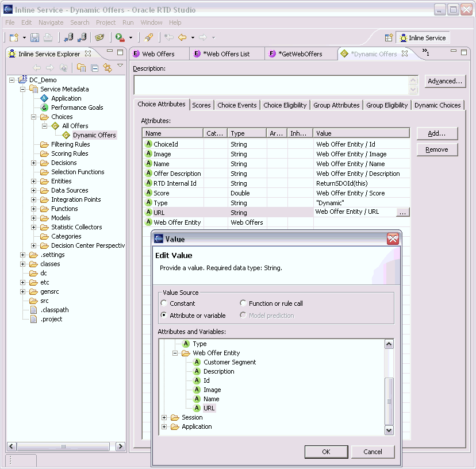Click the URL attribute icon in Value dialog tree
Screen dimensions: 476x469
pos(197,408)
